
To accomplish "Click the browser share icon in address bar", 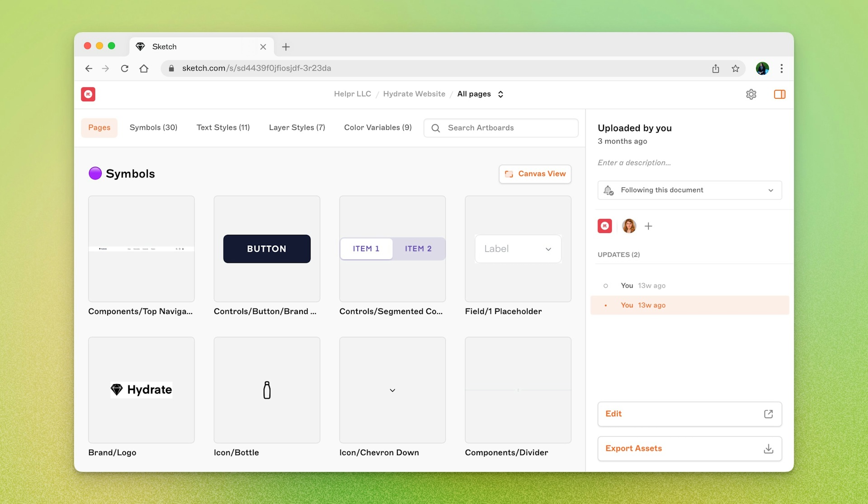I will coord(715,68).
